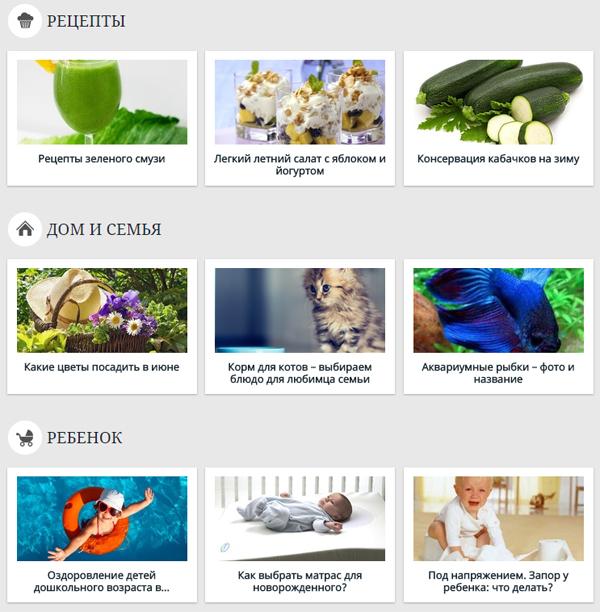Select the blue betta fish image
This screenshot has height=612, width=600.
tap(499, 310)
